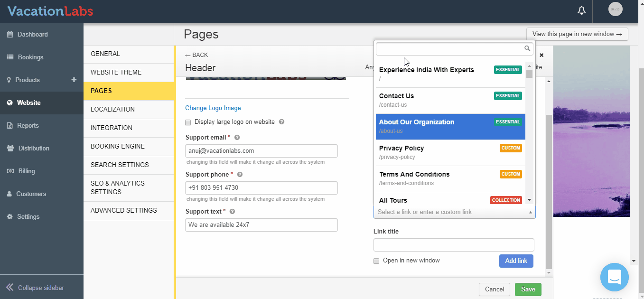The height and width of the screenshot is (299, 644).
Task: Click the user avatar in top bar
Action: [x=616, y=9]
